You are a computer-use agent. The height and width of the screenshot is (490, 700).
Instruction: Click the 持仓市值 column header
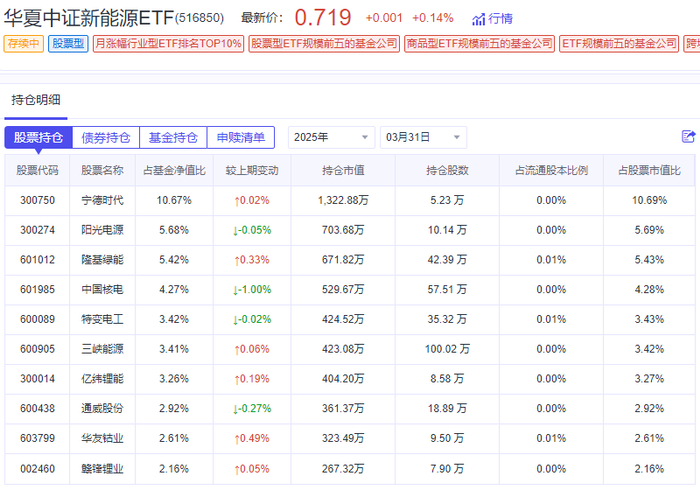coord(343,170)
